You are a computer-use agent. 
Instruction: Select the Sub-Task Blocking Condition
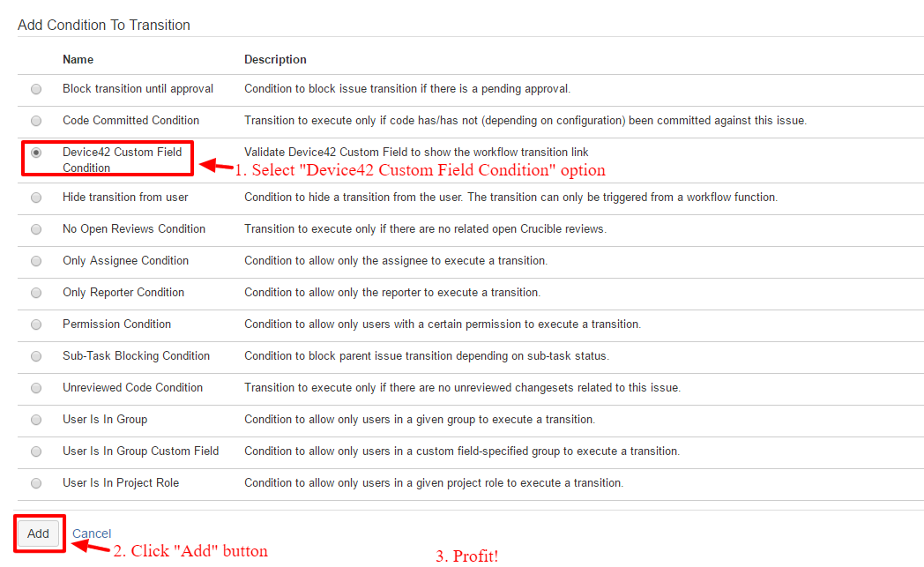[35, 355]
